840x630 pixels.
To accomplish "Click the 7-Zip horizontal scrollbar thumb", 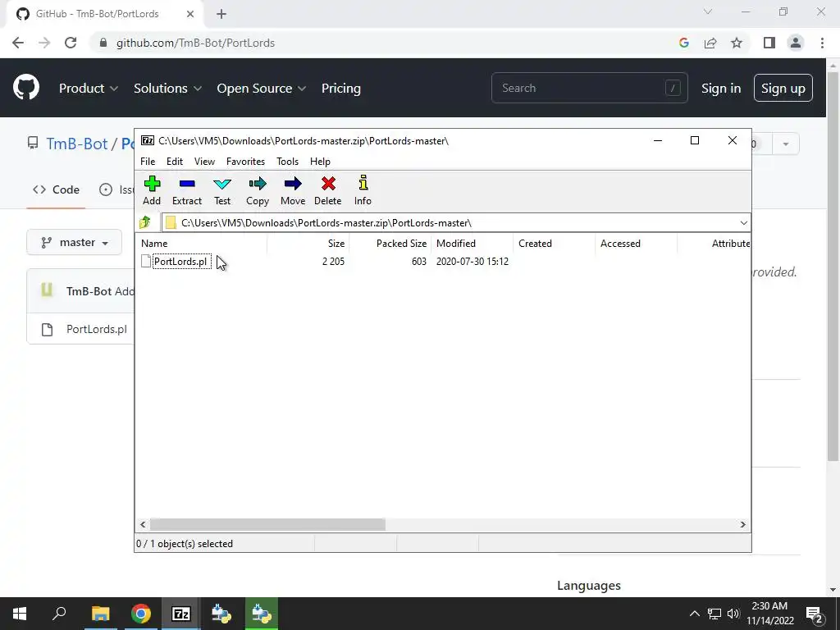I will 267,524.
